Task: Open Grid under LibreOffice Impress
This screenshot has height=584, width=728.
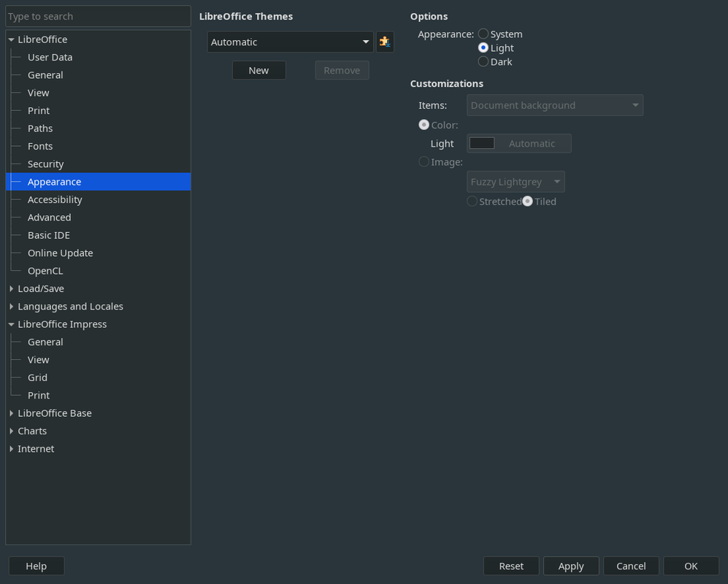Action: tap(38, 378)
